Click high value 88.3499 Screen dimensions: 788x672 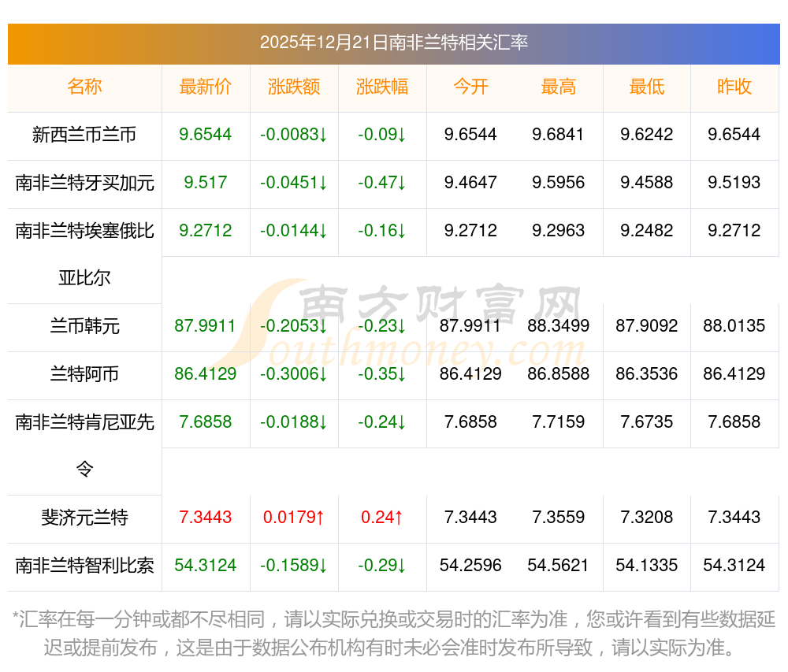[x=559, y=326]
